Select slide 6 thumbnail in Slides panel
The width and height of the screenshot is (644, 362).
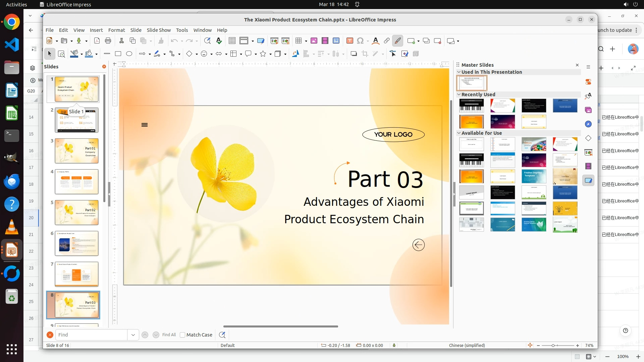76,243
